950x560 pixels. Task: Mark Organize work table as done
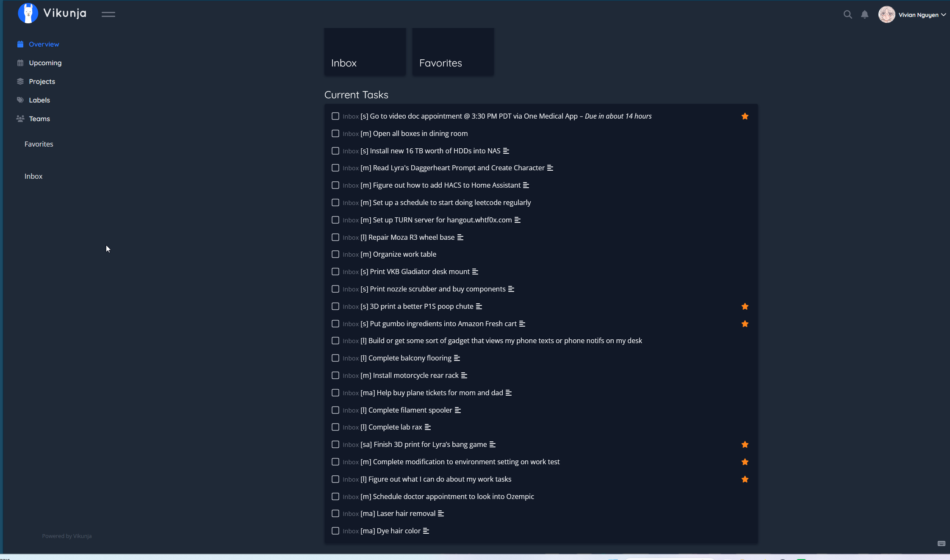click(335, 254)
